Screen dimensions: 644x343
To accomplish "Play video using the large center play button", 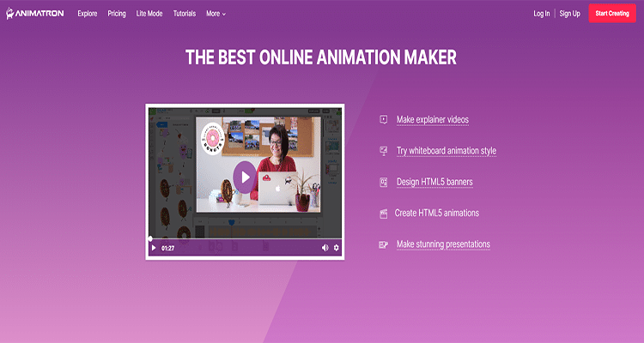I will (245, 178).
